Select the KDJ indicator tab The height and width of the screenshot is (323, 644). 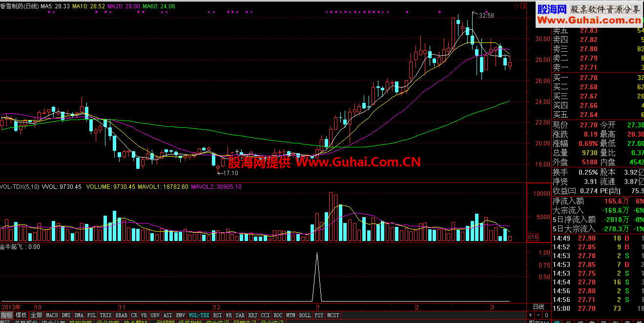pyautogui.click(x=252, y=315)
